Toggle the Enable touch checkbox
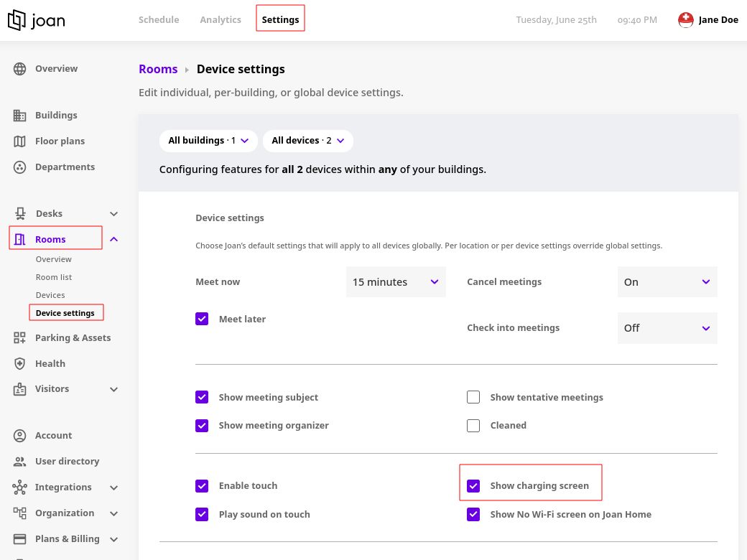Viewport: 747px width, 560px height. 202,486
